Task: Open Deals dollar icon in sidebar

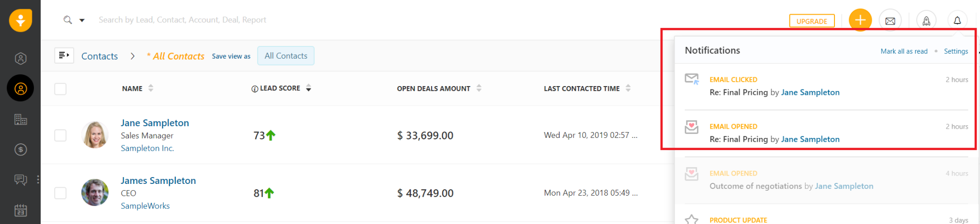Action: (21, 150)
